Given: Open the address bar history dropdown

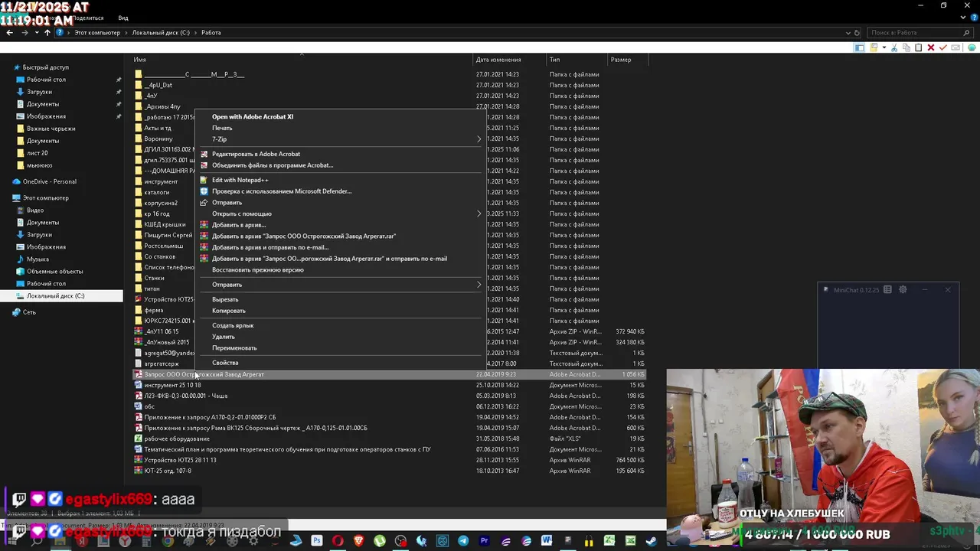Looking at the screenshot, I should (848, 33).
